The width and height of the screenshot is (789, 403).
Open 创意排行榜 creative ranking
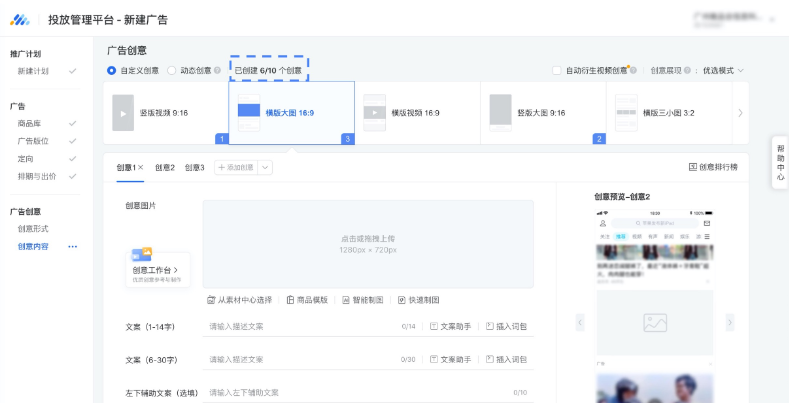(x=693, y=167)
